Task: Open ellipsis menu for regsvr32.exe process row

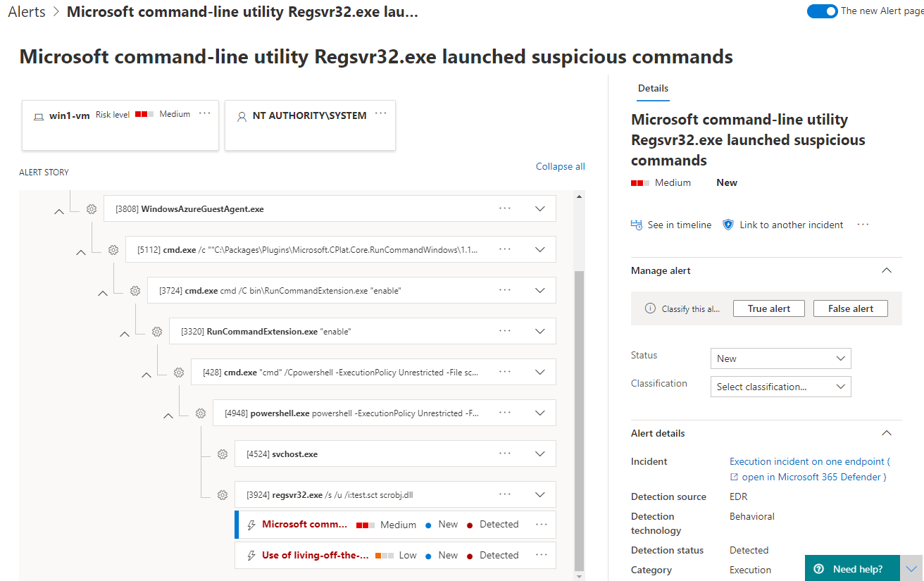Action: [505, 494]
